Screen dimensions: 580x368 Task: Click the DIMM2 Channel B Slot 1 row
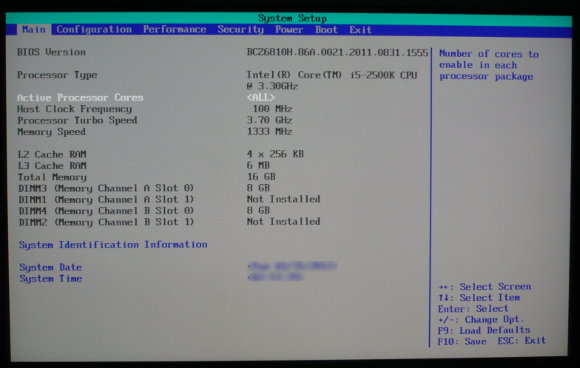point(169,222)
